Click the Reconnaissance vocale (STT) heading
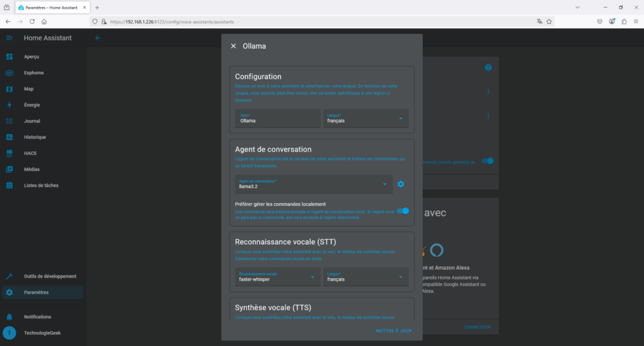The image size is (644, 346). 285,242
